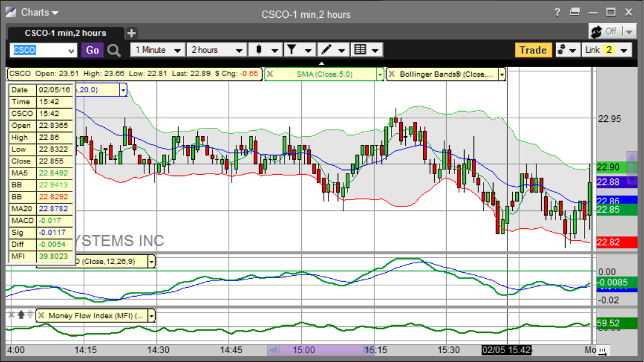
Task: Remove the Money Flow Index study
Action: pos(41,316)
